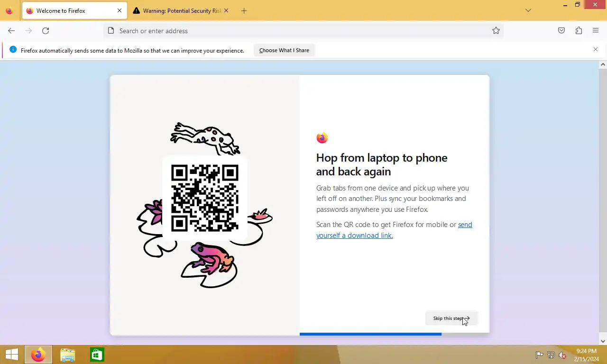Click the network tray icon
607x364 pixels.
[551, 355]
